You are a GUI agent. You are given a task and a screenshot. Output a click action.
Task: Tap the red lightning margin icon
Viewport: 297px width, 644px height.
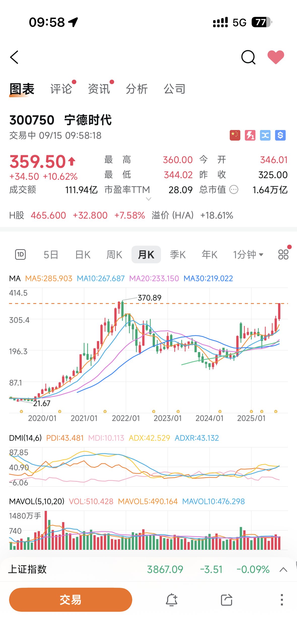click(250, 135)
